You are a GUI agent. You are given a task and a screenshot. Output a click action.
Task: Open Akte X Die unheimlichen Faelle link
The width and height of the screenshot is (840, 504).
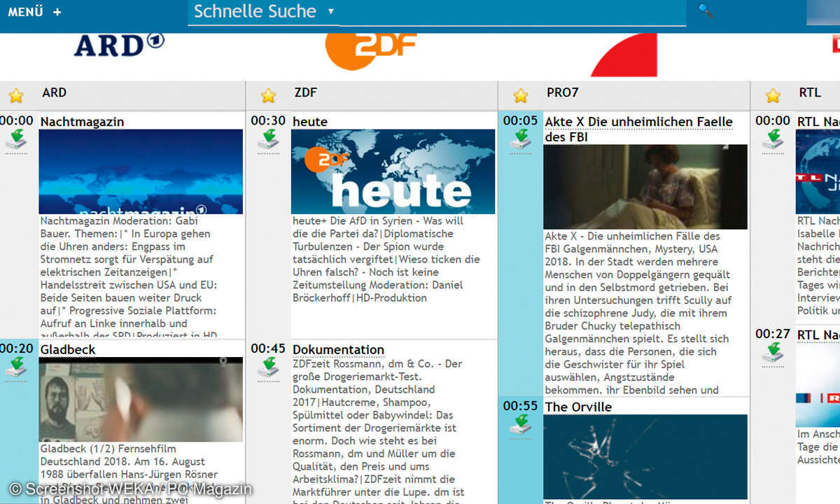[638, 129]
